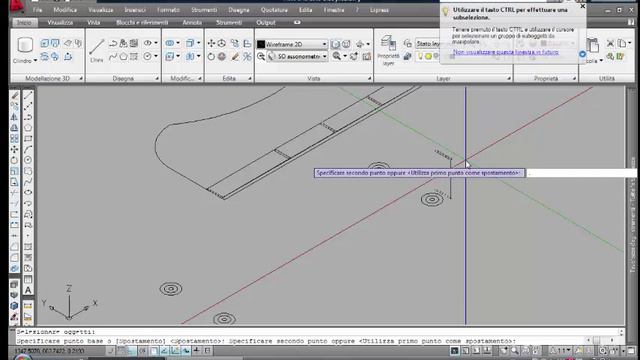Click the horizontal scrollbar thumb at bottom right
The image size is (640, 360).
[x=597, y=340]
